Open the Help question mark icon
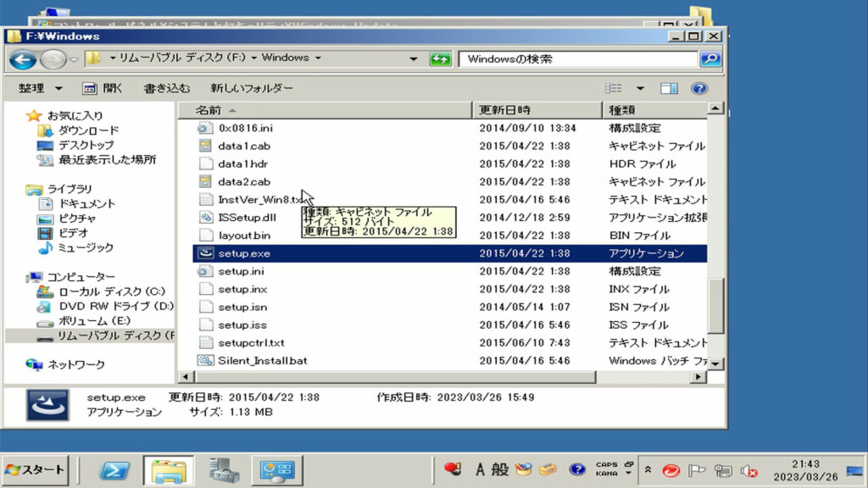Screen dimensions: 868x488 [x=698, y=88]
